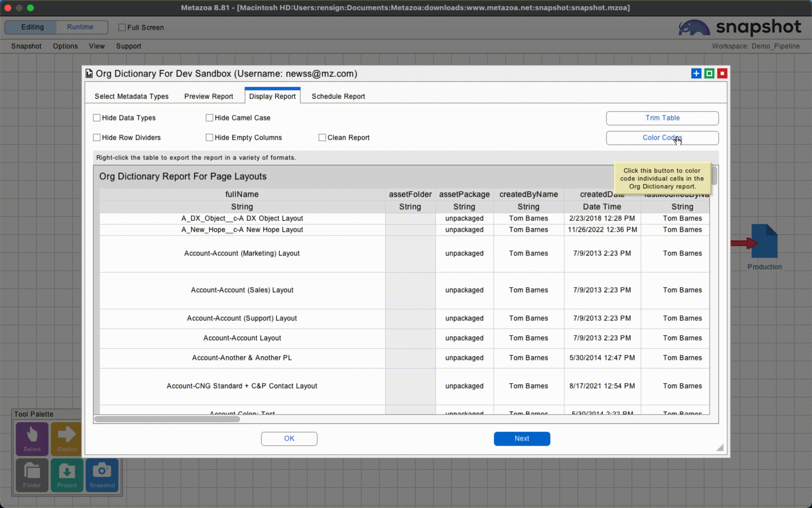812x508 pixels.
Task: Select cell A_New_Hope__c-A New Hope Layout
Action: (x=242, y=230)
